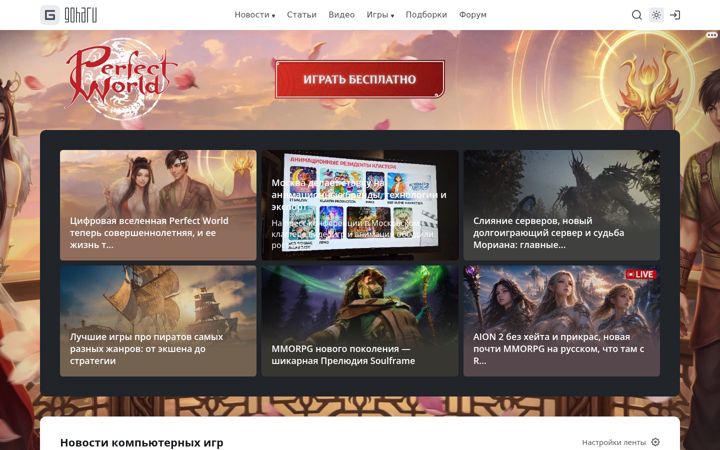Open the Лучшие игры про пиратов card
Image resolution: width=720 pixels, height=450 pixels.
click(158, 321)
